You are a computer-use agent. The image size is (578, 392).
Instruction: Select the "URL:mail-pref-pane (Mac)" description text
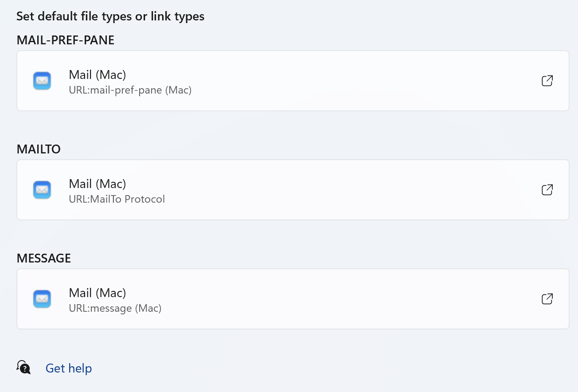pos(130,90)
